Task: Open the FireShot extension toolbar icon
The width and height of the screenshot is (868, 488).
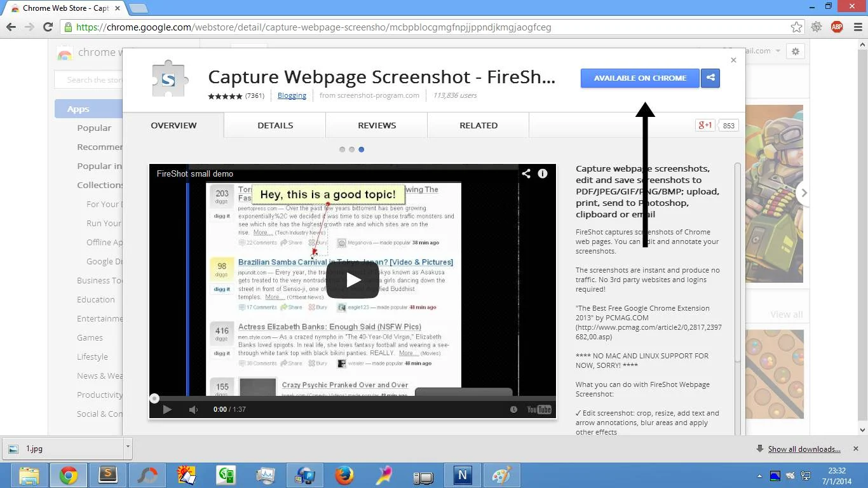Action: (817, 27)
